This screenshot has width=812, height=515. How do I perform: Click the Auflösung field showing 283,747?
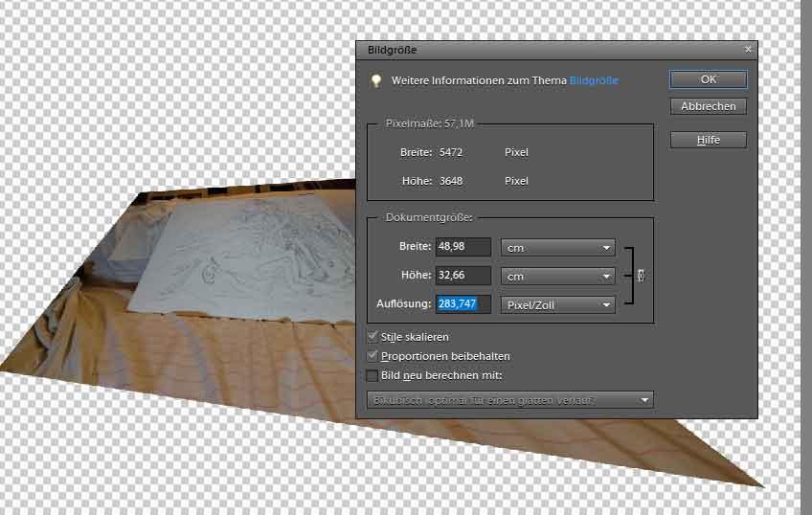(462, 305)
